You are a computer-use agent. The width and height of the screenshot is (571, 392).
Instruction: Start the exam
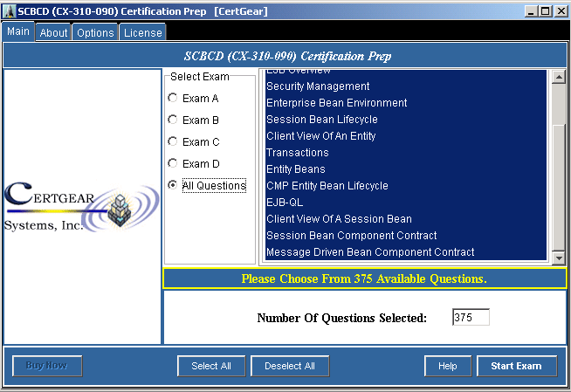pyautogui.click(x=517, y=366)
